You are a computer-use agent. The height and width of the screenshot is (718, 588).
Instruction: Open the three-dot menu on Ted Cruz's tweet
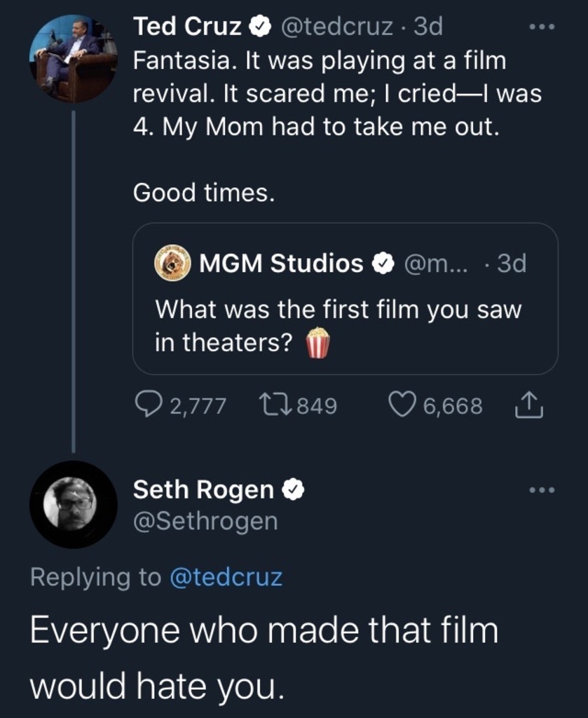click(x=542, y=27)
